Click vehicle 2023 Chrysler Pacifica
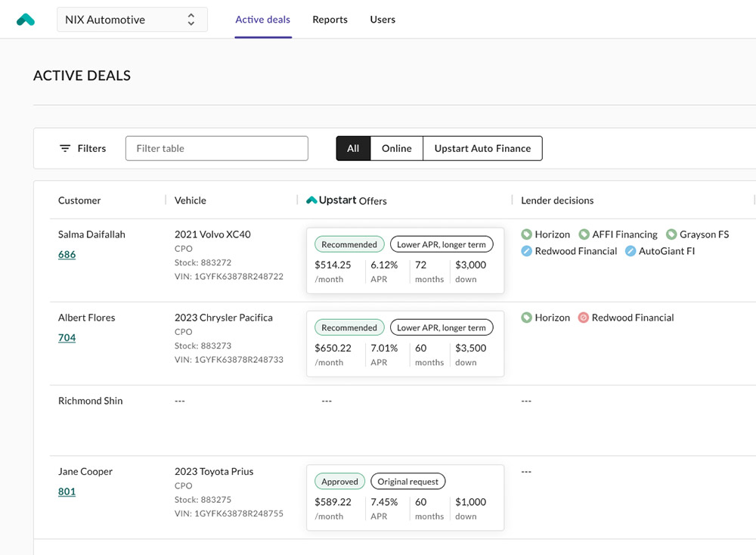Viewport: 756px width, 555px height. pos(224,318)
